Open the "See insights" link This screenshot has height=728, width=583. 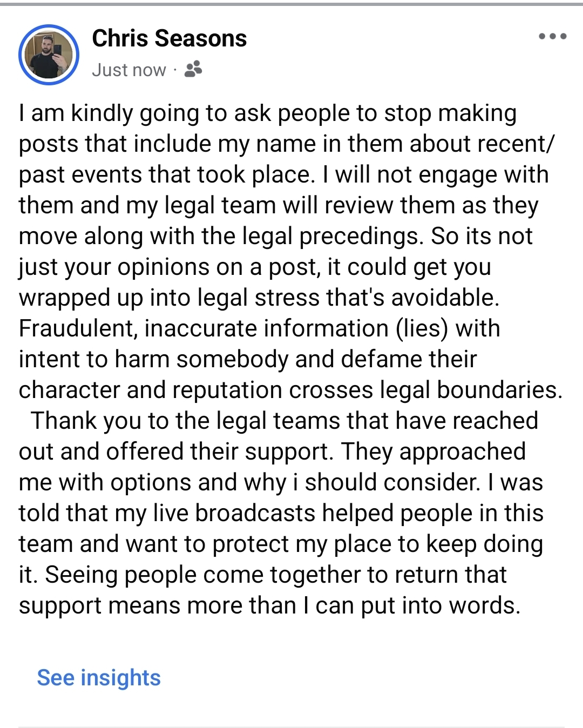pyautogui.click(x=99, y=677)
